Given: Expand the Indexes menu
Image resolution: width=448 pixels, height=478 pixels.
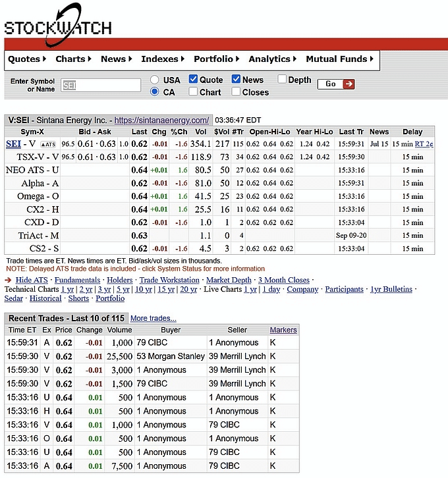Looking at the screenshot, I should click(163, 59).
